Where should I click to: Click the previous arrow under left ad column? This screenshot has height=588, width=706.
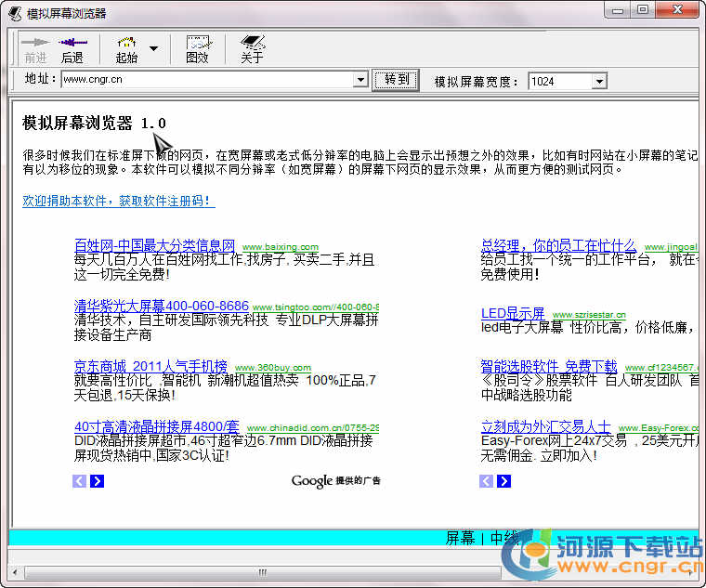click(x=80, y=480)
